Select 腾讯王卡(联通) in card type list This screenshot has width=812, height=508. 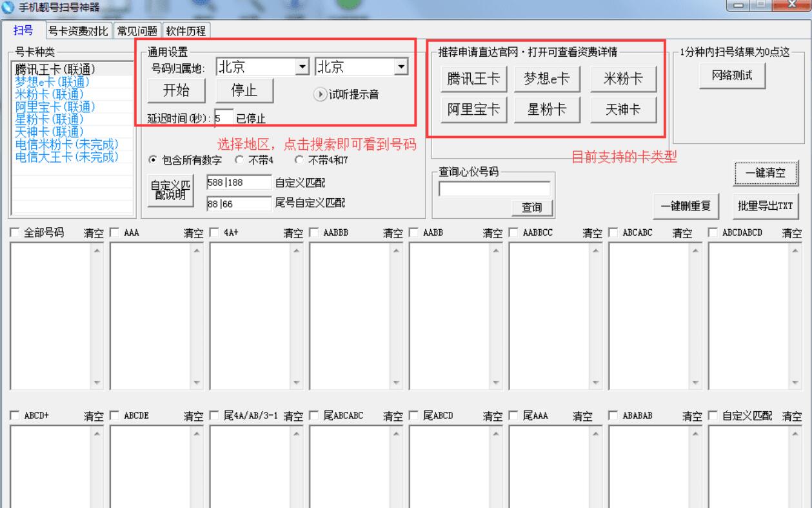[x=72, y=69]
